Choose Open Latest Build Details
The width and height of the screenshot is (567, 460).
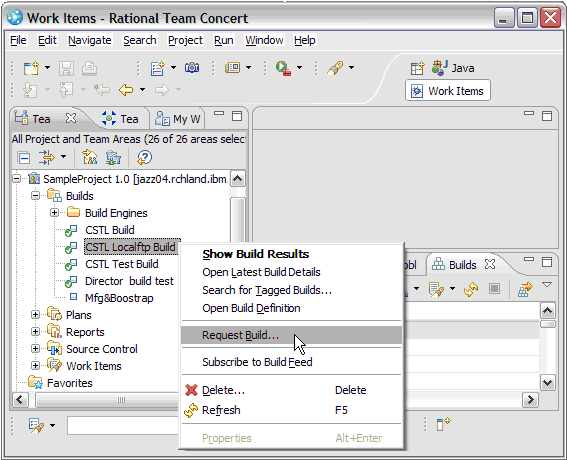[292, 272]
